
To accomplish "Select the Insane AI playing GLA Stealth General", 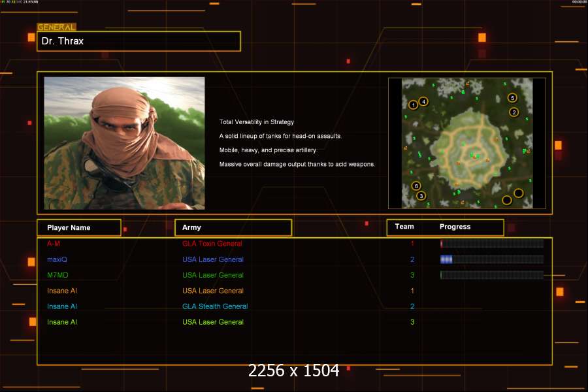I will click(62, 306).
